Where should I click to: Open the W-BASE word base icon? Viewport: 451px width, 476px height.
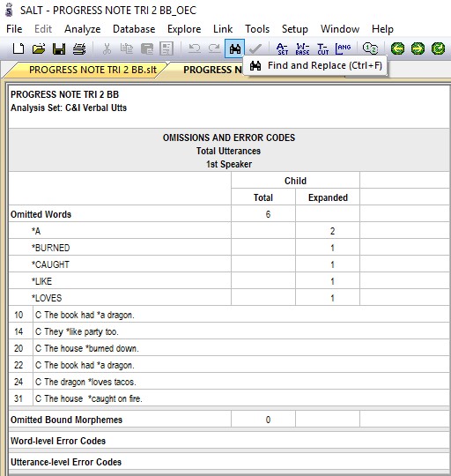pos(302,48)
